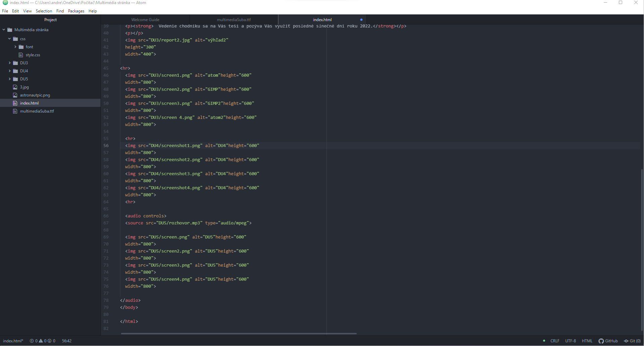This screenshot has width=644, height=346.
Task: Click the DU3/report2.jpg img line
Action: 177,40
